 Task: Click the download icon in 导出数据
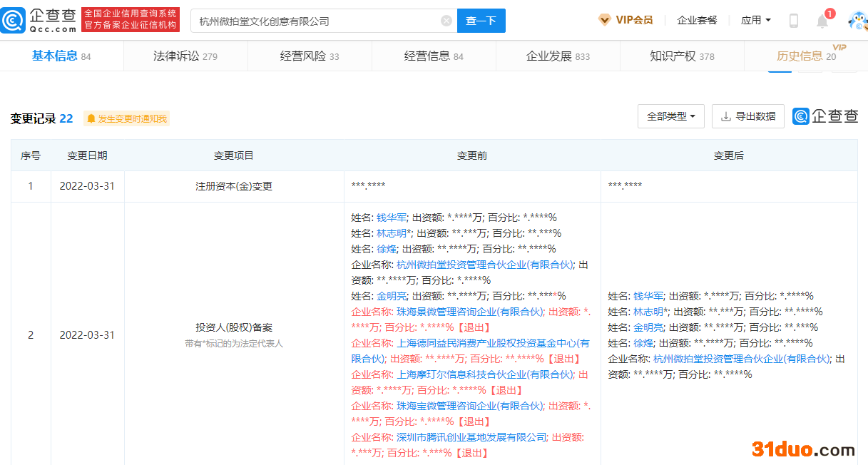click(x=725, y=116)
